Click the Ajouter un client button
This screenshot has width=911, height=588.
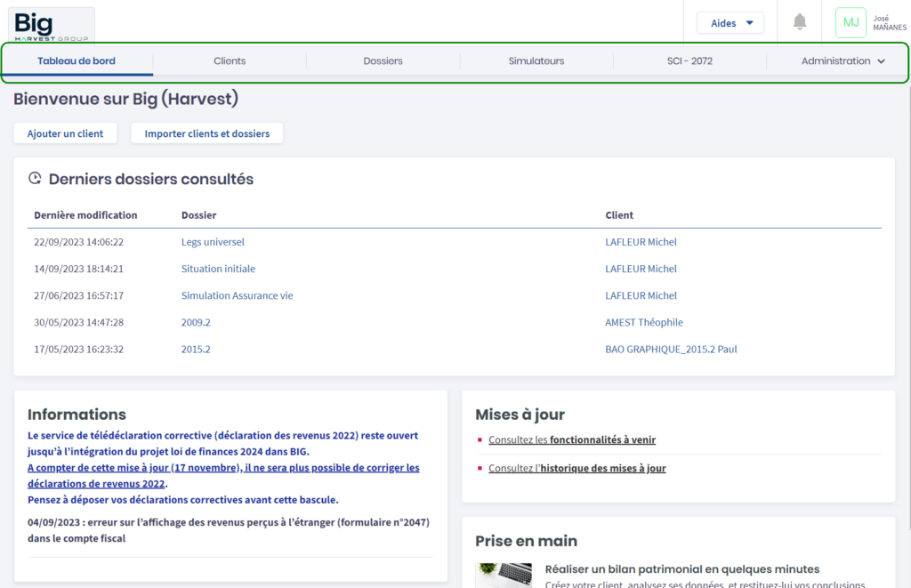click(x=66, y=133)
